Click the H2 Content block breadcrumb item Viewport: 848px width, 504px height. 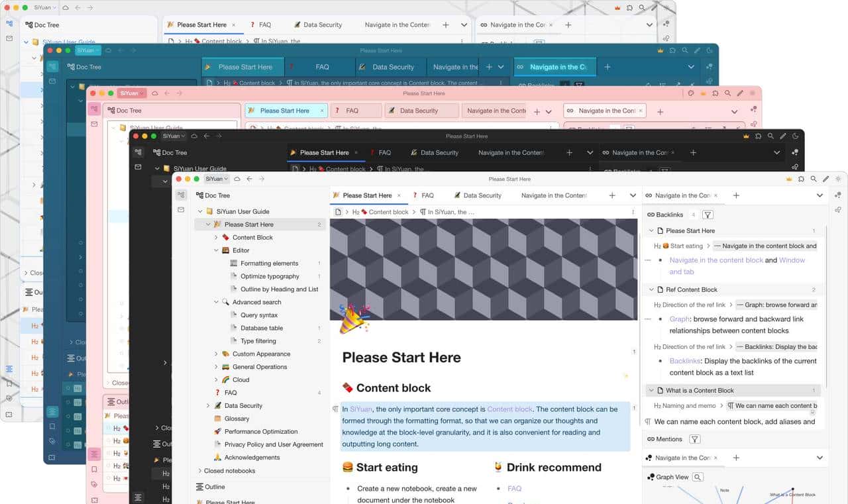(380, 212)
